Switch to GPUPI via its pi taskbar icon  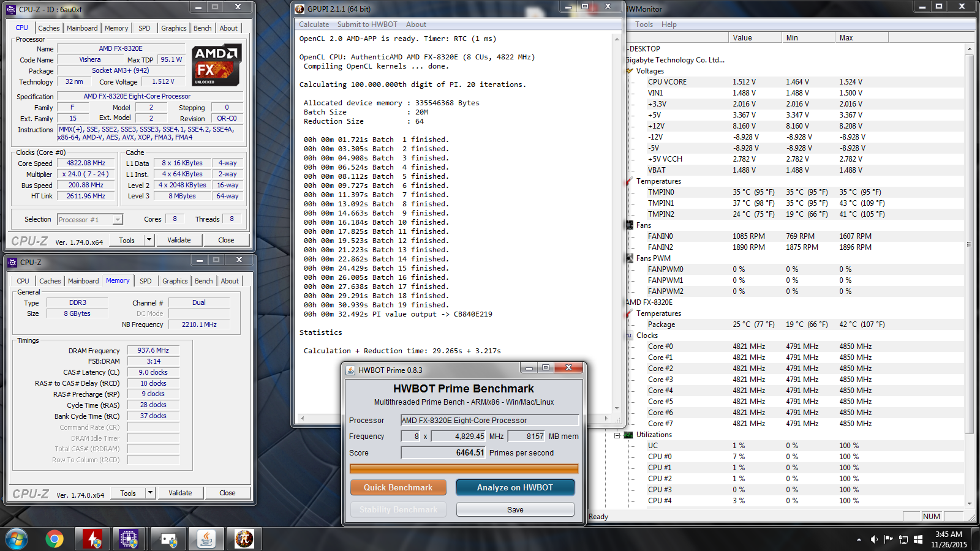pyautogui.click(x=244, y=539)
